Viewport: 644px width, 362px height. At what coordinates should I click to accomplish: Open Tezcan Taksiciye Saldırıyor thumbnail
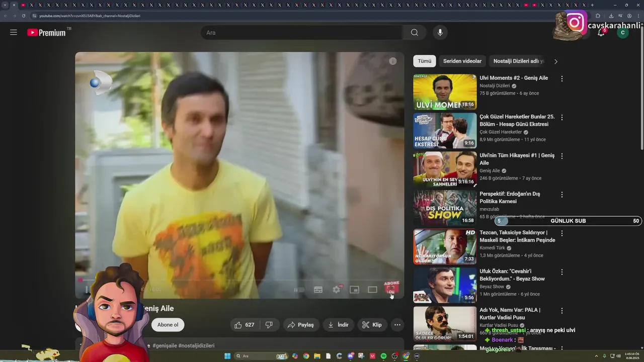point(445,247)
